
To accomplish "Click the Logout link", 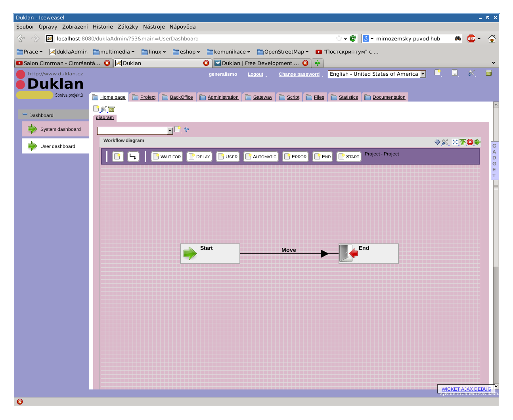I will [x=255, y=74].
